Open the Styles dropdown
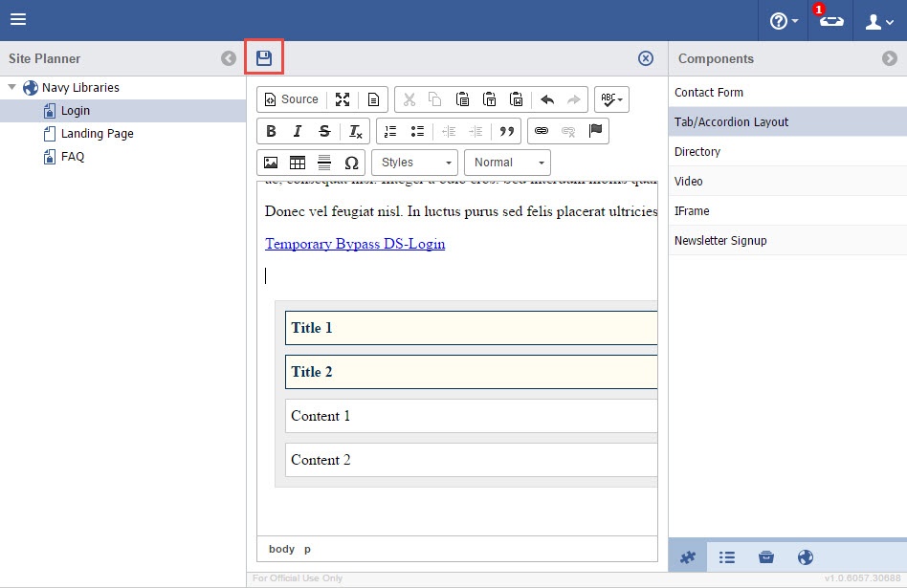This screenshot has height=588, width=907. pos(414,163)
